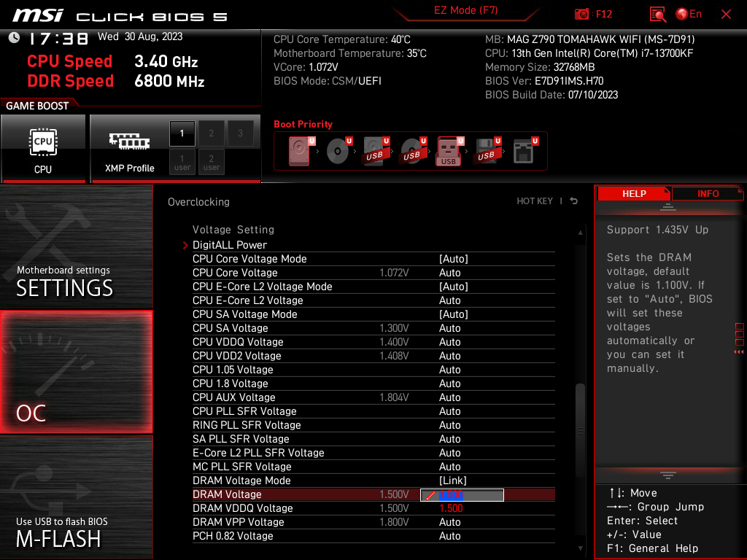
Task: Select the highlighted USB key boot icon
Action: point(449,151)
